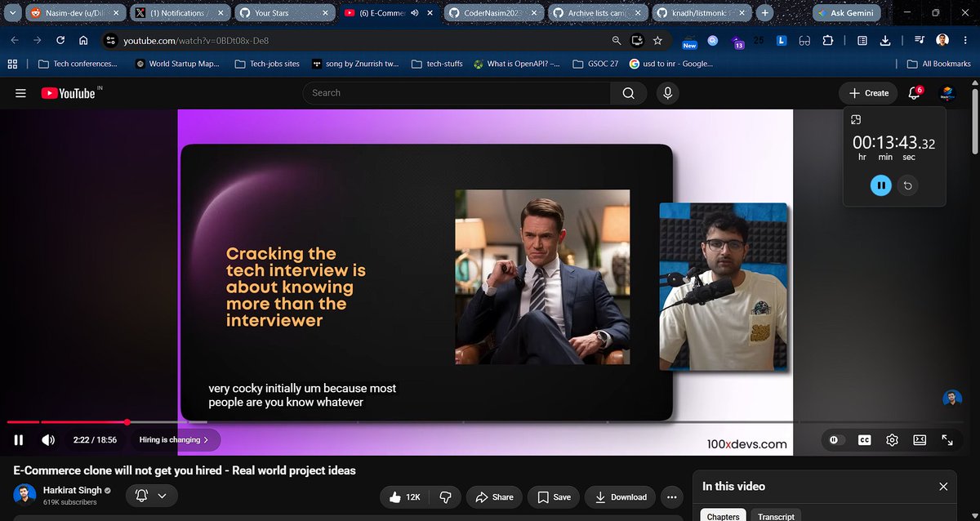The width and height of the screenshot is (980, 521).
Task: Open the Tech conferences bookmark folder
Action: tap(77, 64)
